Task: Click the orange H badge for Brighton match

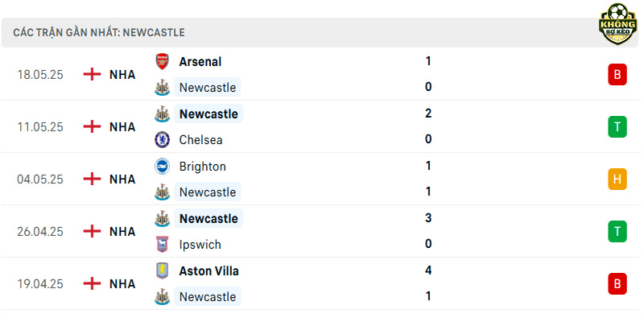Action: pyautogui.click(x=617, y=179)
